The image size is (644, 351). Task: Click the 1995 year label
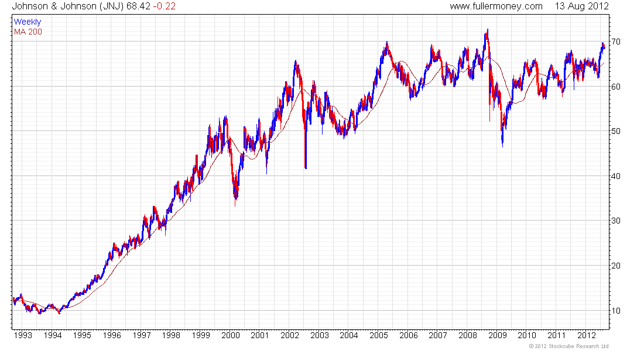coord(82,335)
